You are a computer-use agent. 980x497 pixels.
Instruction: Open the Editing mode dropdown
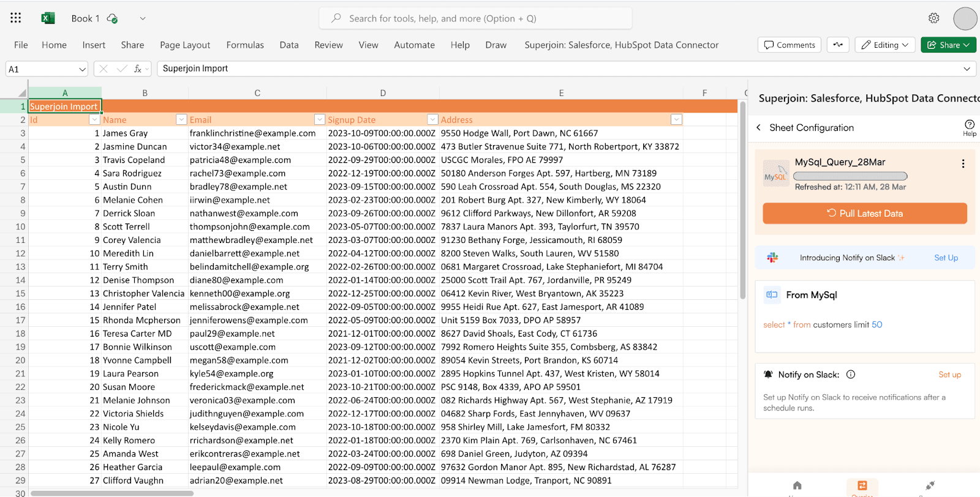coord(885,45)
